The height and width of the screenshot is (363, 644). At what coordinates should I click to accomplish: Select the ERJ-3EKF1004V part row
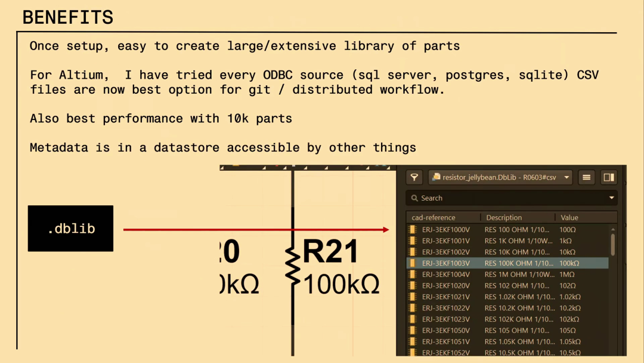[507, 274]
